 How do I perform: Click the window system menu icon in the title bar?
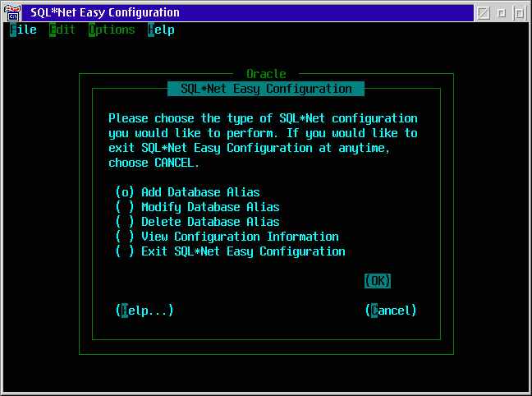[12, 13]
